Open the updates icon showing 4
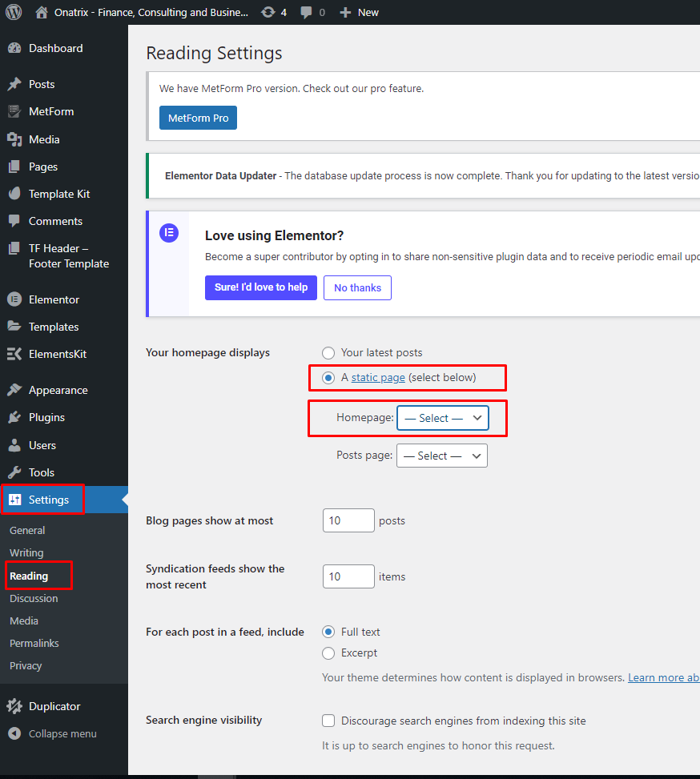 pos(268,12)
